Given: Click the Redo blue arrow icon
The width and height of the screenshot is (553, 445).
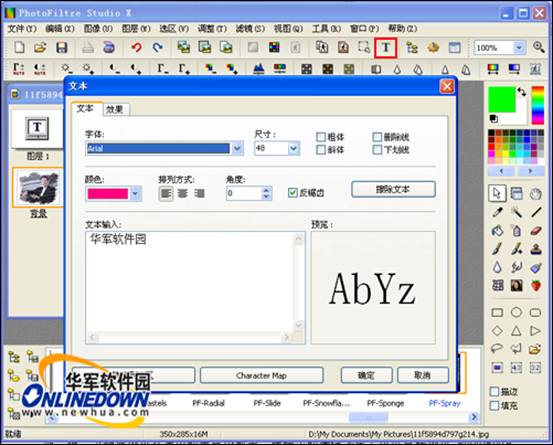Looking at the screenshot, I should click(x=158, y=47).
